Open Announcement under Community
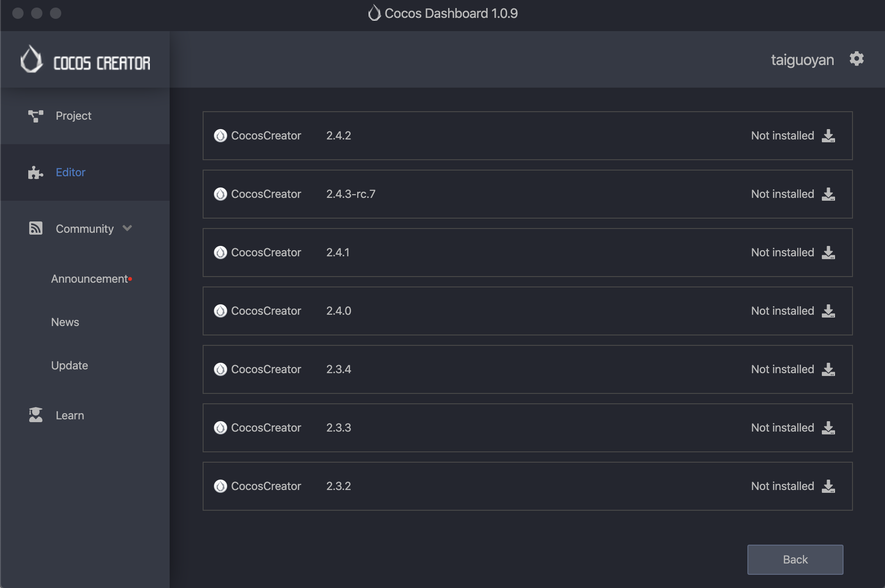Image resolution: width=885 pixels, height=588 pixels. click(89, 279)
